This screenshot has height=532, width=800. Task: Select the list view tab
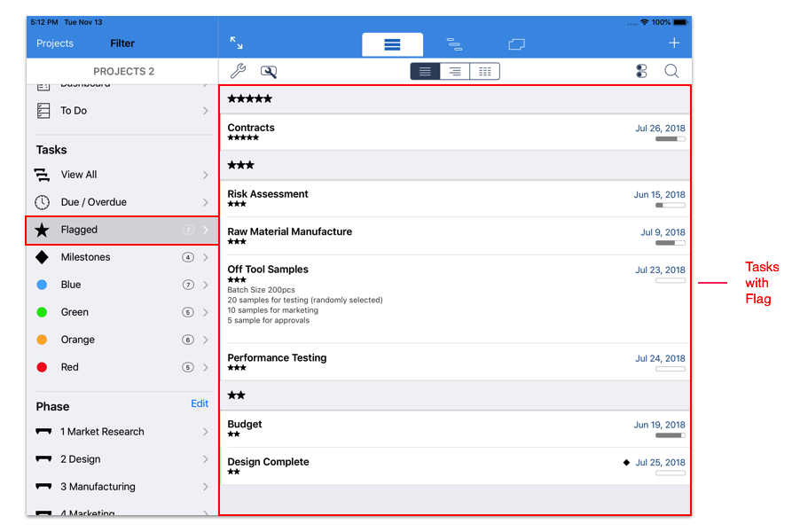pyautogui.click(x=392, y=43)
